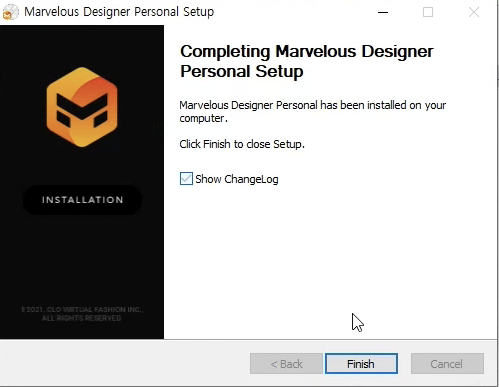Screen dimensions: 499x387
Task: Click the INSTALLATION badge on the left panel
Action: click(82, 200)
